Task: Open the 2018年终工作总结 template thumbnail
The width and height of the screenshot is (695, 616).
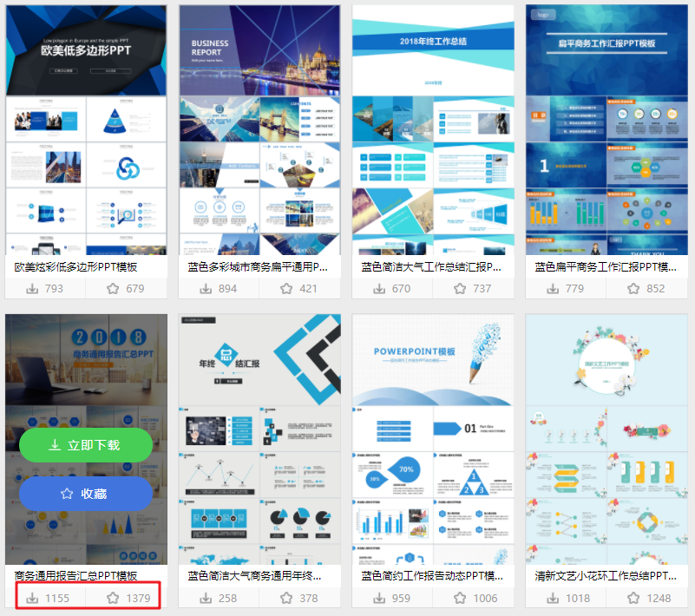Action: click(433, 130)
